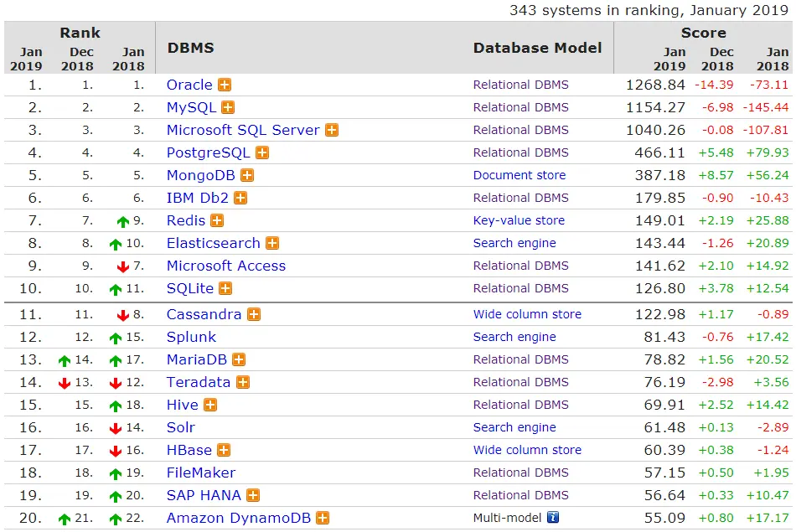Open the Redis link
The height and width of the screenshot is (532, 796).
coord(186,221)
